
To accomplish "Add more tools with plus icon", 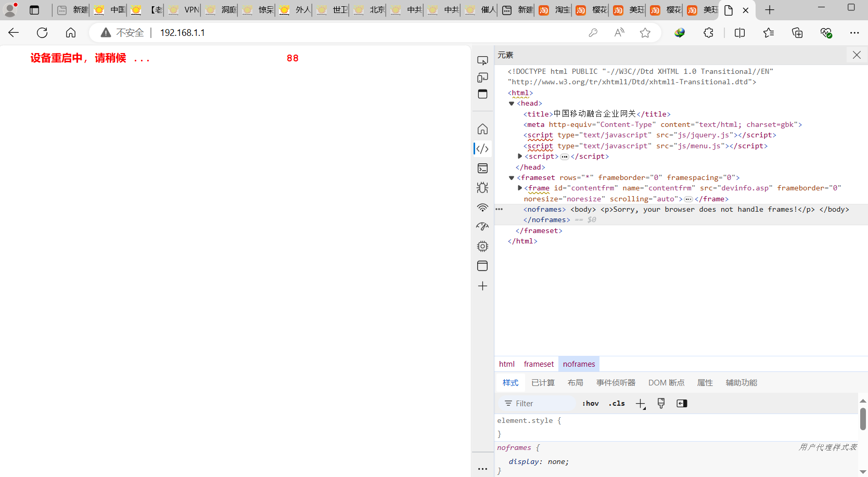I will click(482, 286).
